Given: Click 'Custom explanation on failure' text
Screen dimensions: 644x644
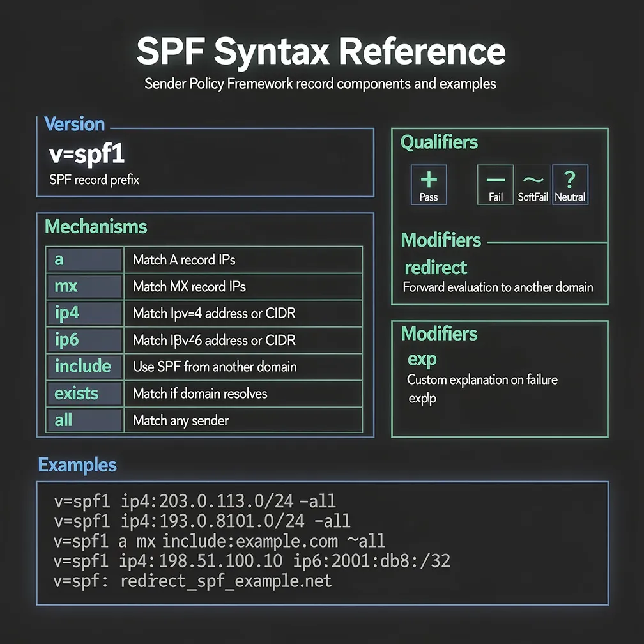Looking at the screenshot, I should 482,379.
